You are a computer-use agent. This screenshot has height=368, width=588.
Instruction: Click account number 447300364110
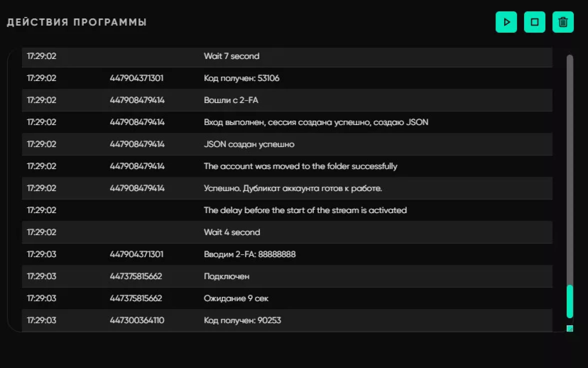point(137,320)
